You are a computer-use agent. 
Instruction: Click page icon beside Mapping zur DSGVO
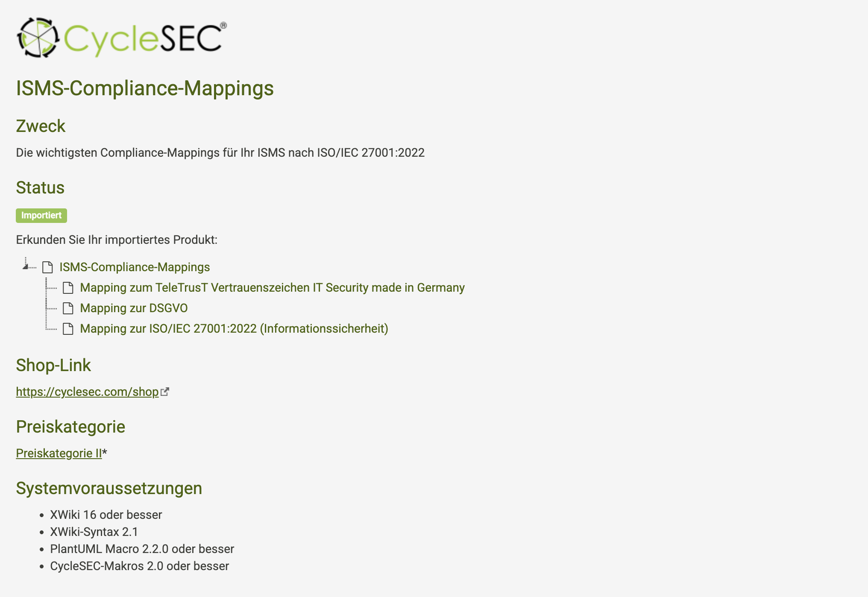[x=68, y=308]
